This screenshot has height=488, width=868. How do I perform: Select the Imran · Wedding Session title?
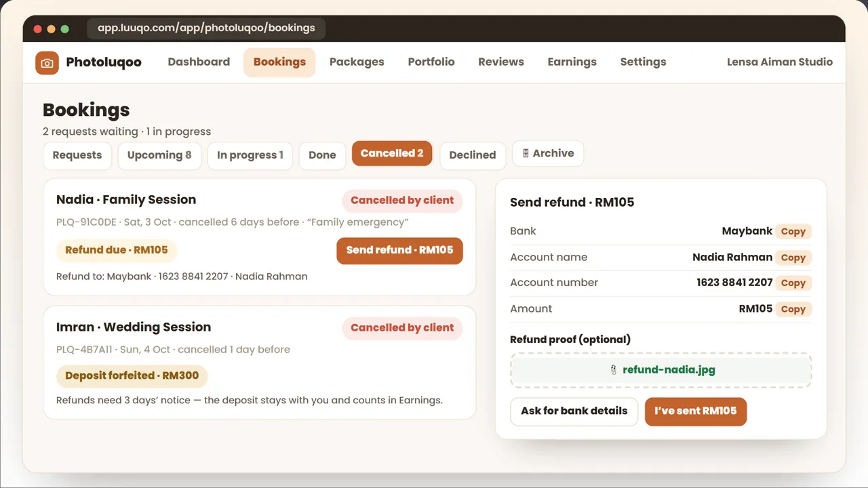coord(134,327)
